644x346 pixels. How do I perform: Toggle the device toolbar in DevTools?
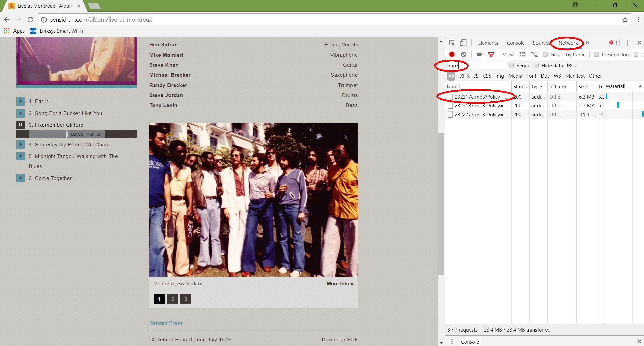pos(463,43)
